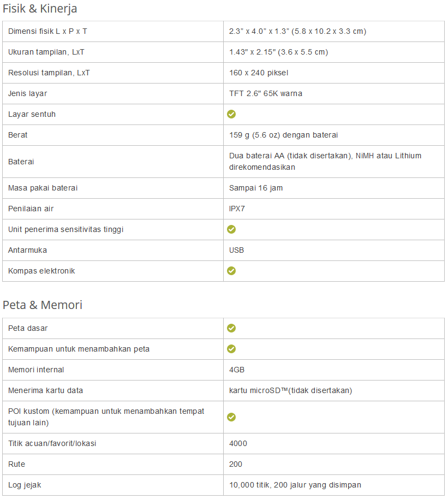The image size is (448, 499).
Task: Click the 4GB internal memory value
Action: (237, 370)
